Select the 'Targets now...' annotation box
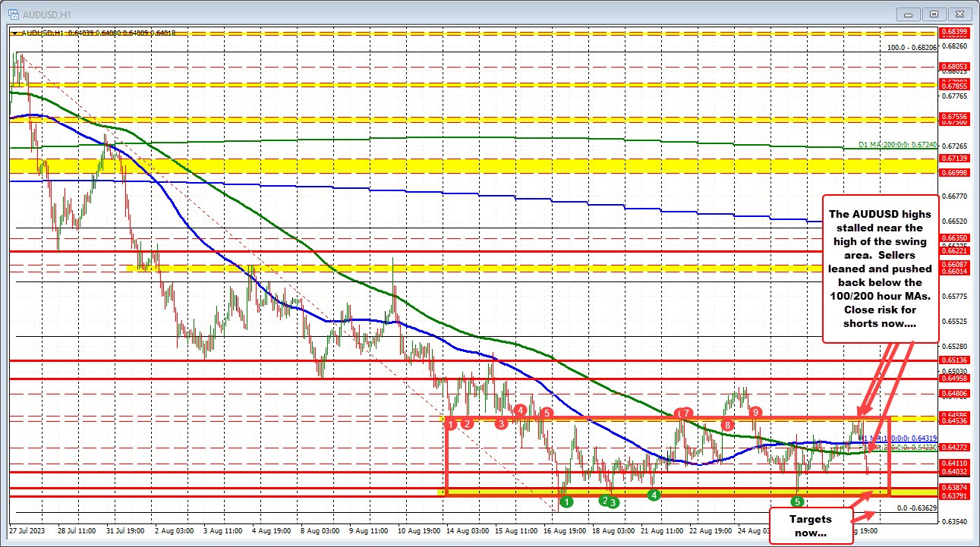980x547 pixels. coord(811,526)
